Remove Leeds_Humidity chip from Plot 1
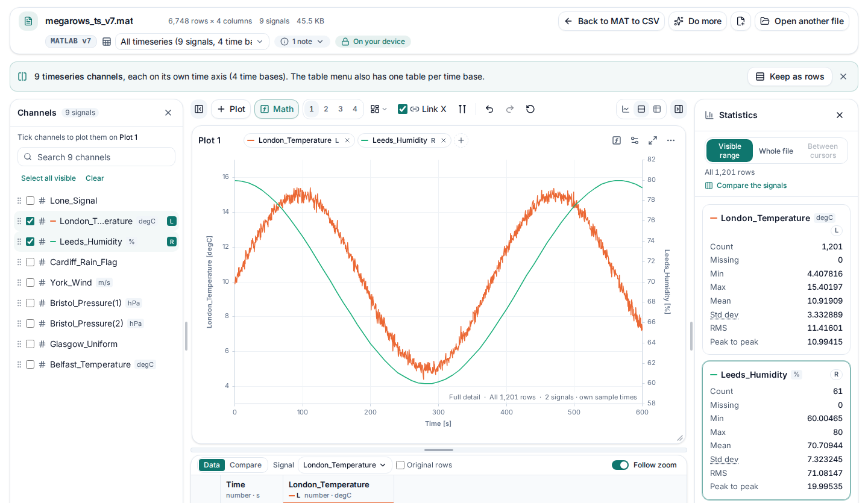The height and width of the screenshot is (503, 868). coord(444,140)
